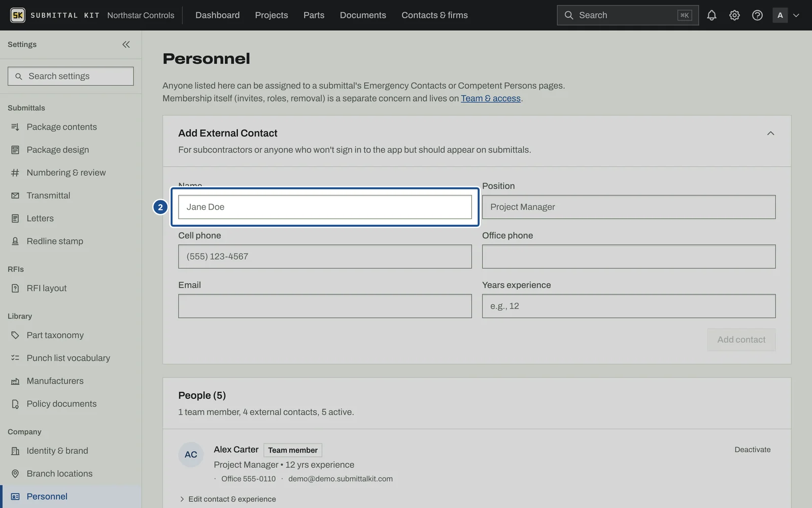Select Northstar Controls workspace name
The width and height of the screenshot is (812, 508).
pos(141,15)
